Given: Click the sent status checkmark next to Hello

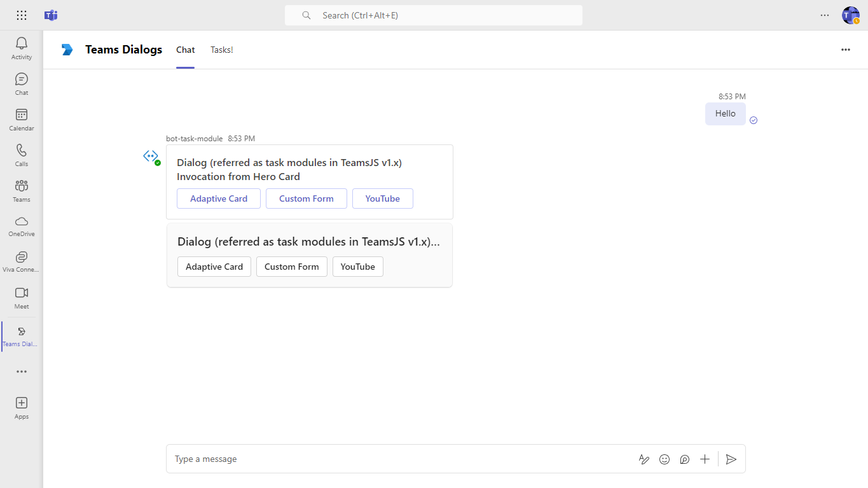Looking at the screenshot, I should click(754, 120).
